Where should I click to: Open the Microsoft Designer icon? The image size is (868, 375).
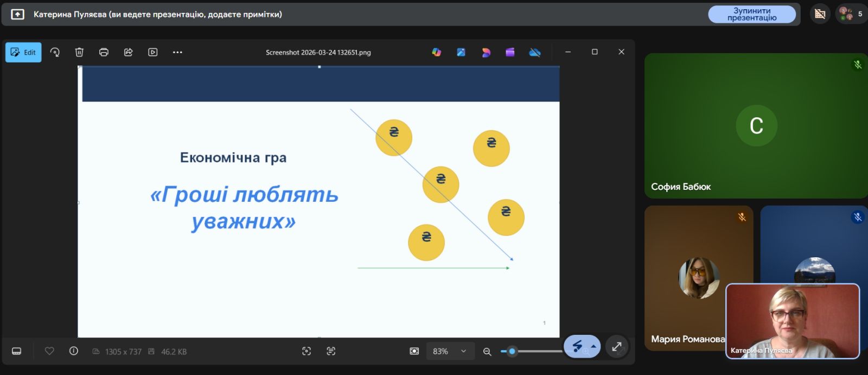pos(486,53)
